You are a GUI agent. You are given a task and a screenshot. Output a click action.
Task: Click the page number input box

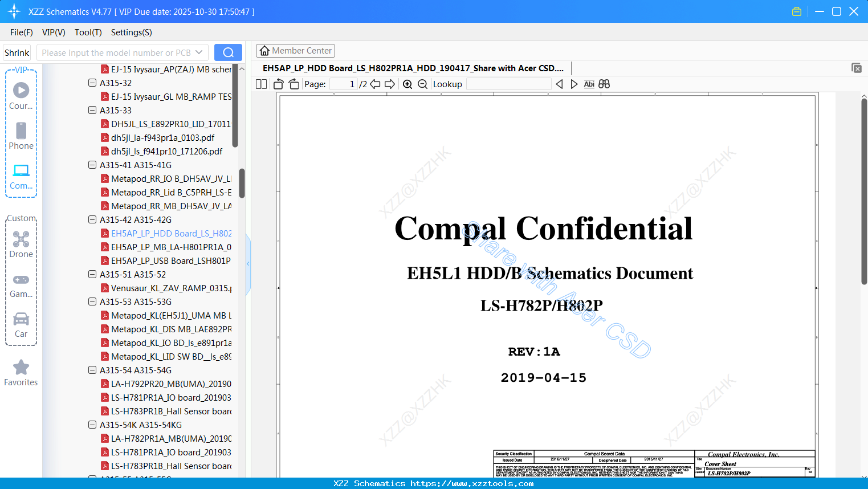[344, 84]
